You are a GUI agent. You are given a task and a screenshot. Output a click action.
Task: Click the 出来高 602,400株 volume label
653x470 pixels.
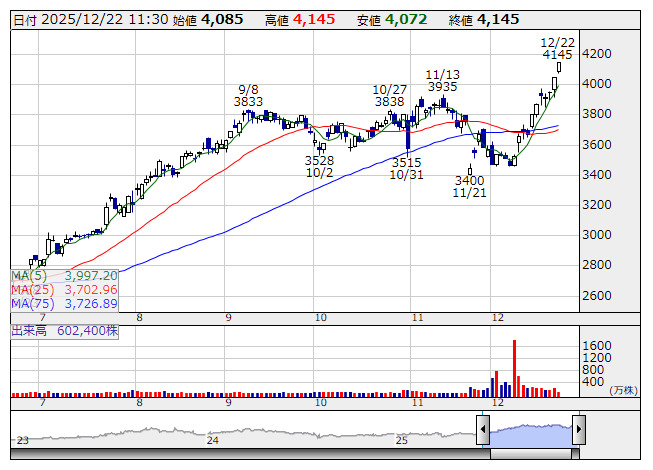tap(65, 331)
